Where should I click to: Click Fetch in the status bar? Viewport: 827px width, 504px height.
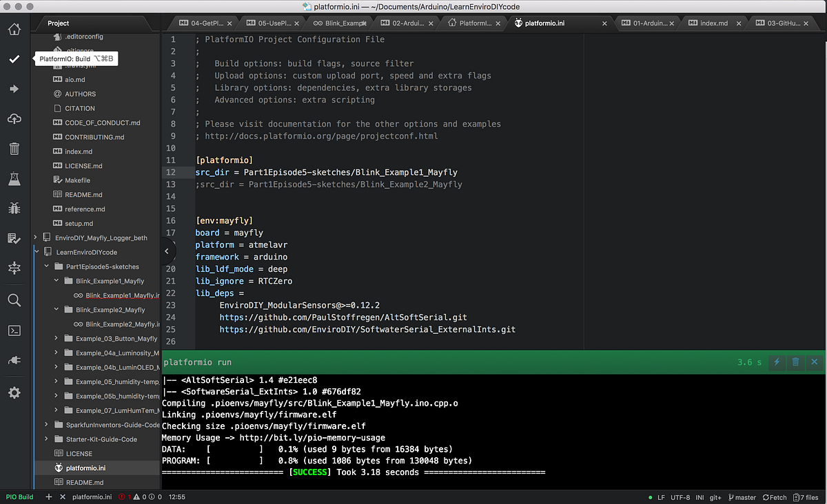[x=774, y=496]
